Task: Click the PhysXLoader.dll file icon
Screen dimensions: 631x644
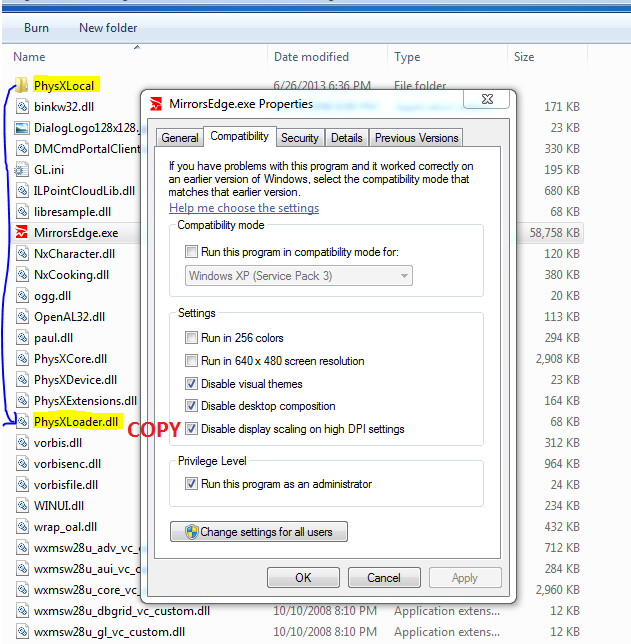Action: click(x=22, y=421)
